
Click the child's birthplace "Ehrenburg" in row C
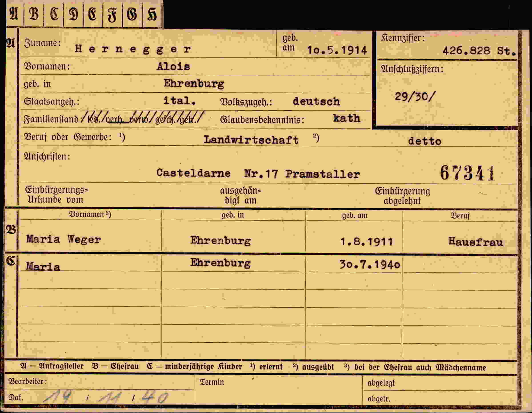[x=220, y=263]
